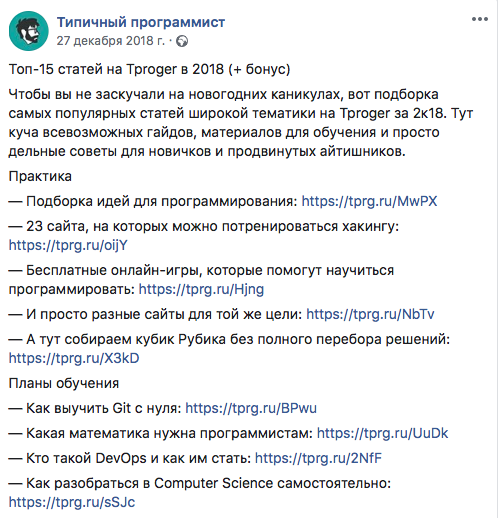Open the tprg.ru/2NfF DevOps link

coord(318,458)
